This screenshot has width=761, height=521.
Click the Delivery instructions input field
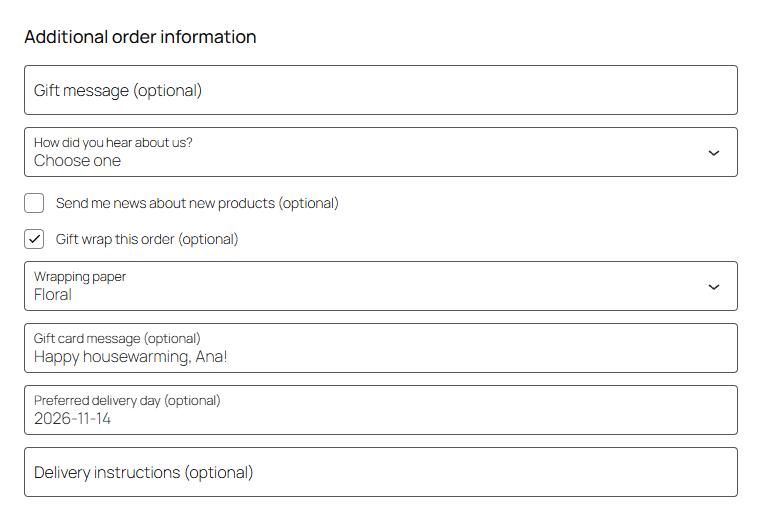point(380,472)
